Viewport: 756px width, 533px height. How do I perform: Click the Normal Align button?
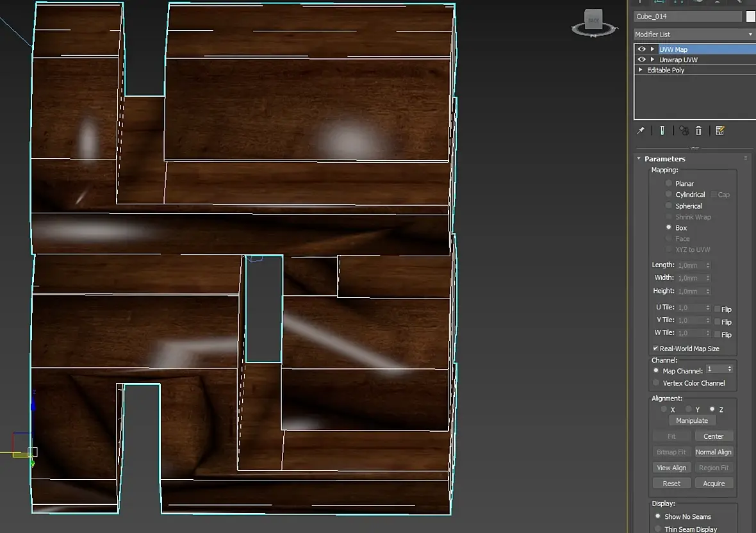point(714,452)
